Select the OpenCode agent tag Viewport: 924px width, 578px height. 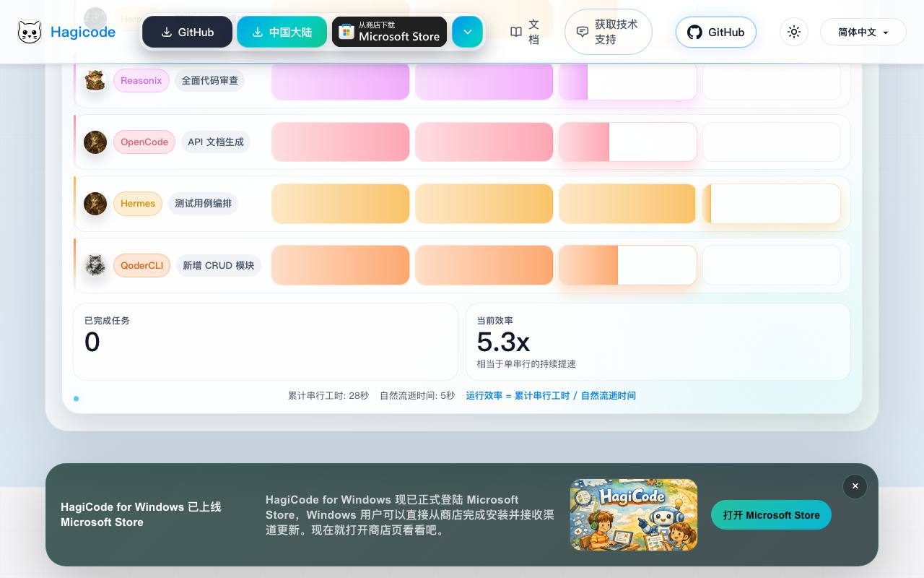pyautogui.click(x=144, y=142)
